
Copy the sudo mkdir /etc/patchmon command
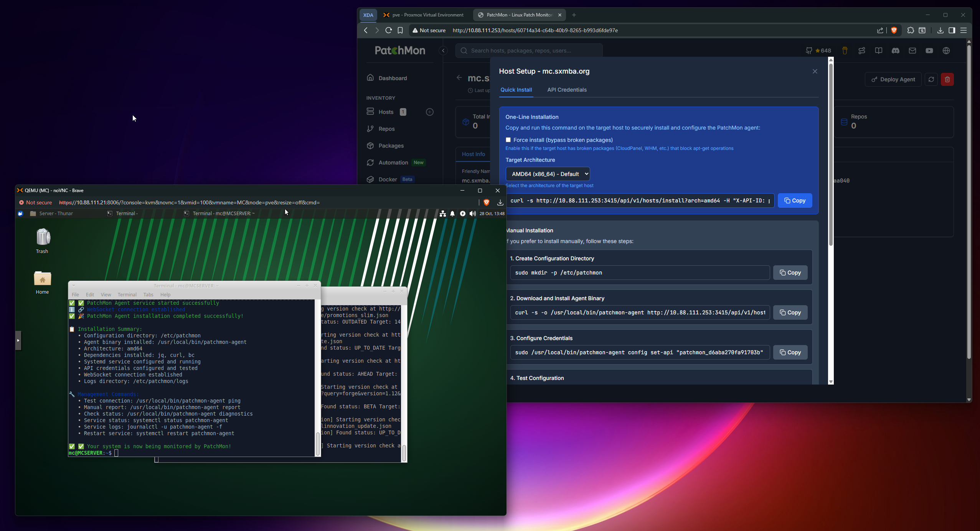[790, 273]
